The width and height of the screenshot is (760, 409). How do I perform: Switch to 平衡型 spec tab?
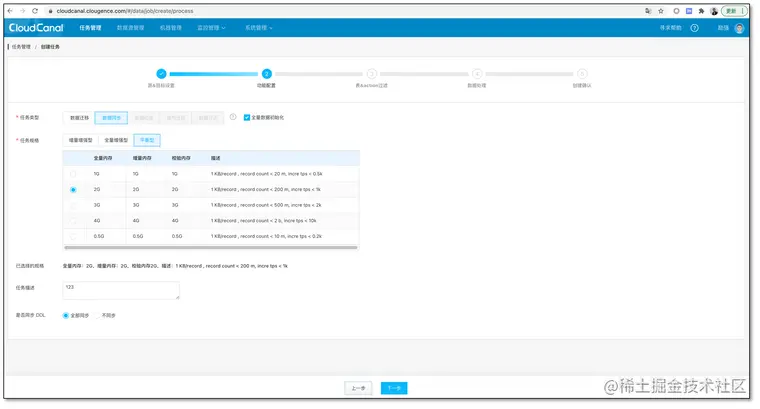(147, 140)
